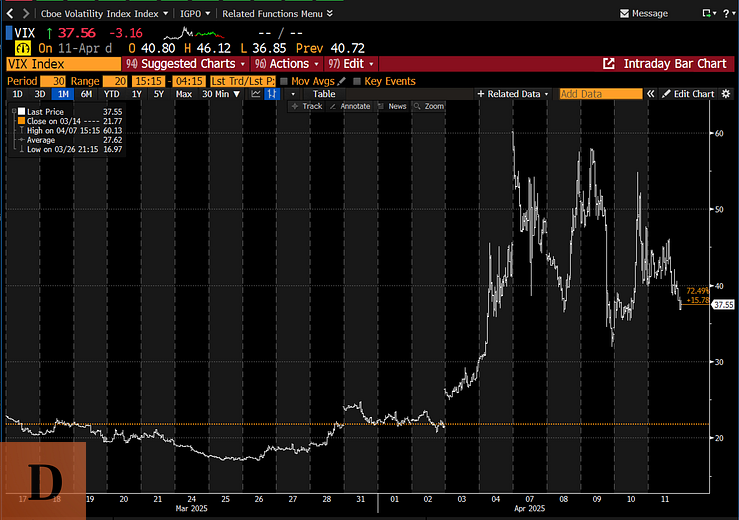Screen dimensions: 739x520
Task: Enable the Key Events checkbox
Action: pos(357,81)
